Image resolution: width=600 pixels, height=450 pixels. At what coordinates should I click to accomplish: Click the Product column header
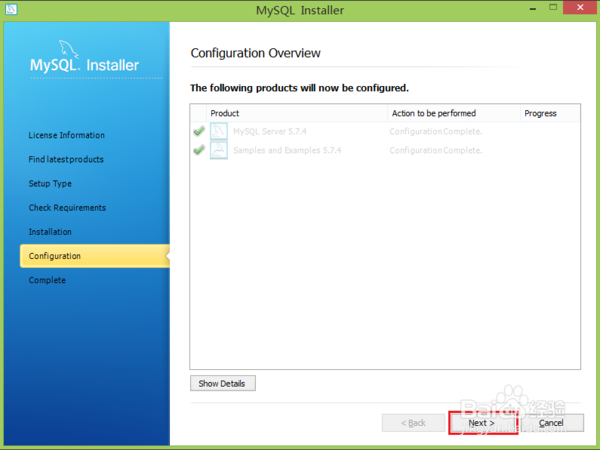click(297, 113)
